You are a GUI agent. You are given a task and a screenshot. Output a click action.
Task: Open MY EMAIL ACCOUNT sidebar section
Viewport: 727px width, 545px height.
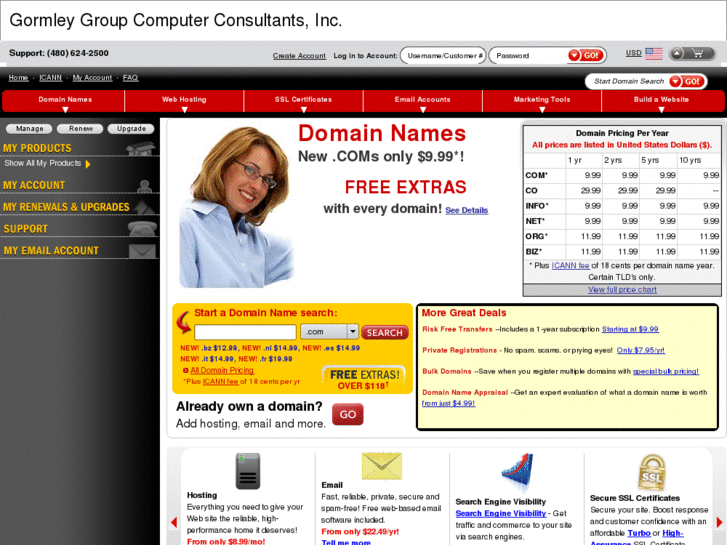point(51,251)
